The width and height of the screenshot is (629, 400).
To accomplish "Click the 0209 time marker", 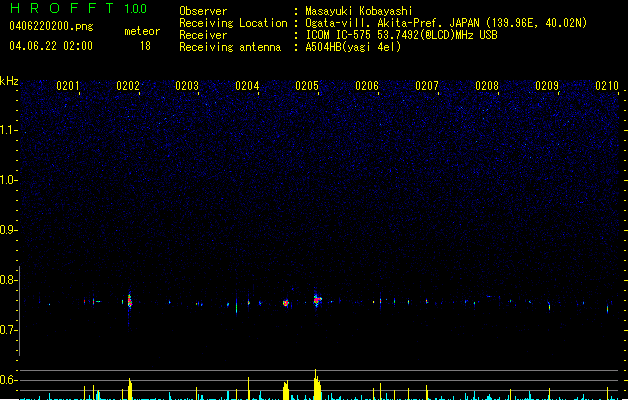I will click(547, 86).
